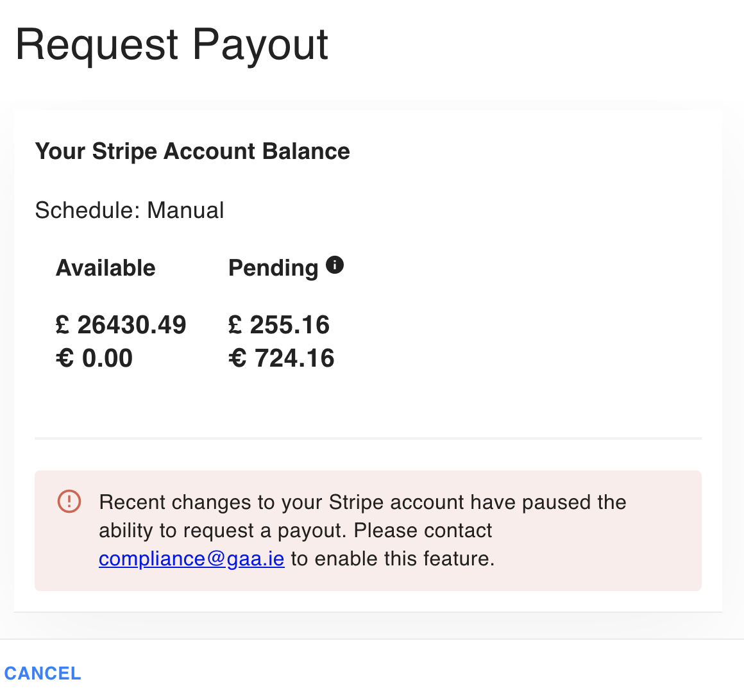Screen dimensions: 744x700
Task: Click the Pending column label
Action: [x=273, y=269]
